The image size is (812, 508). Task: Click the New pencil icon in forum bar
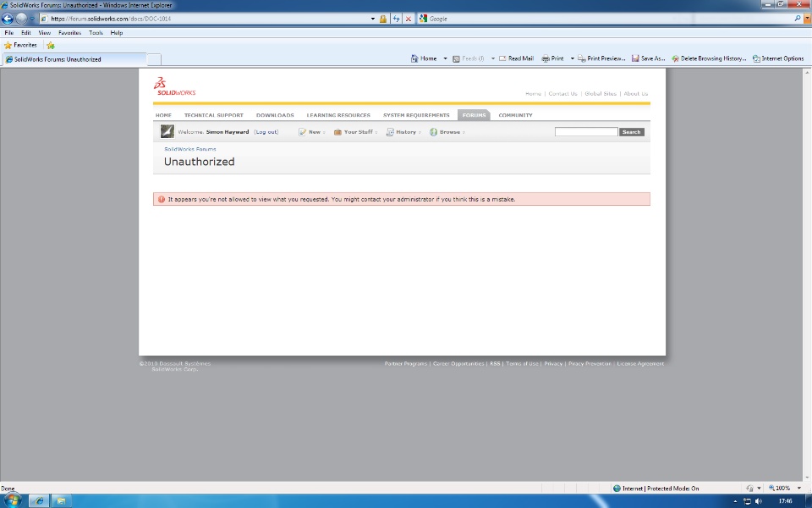pos(303,132)
